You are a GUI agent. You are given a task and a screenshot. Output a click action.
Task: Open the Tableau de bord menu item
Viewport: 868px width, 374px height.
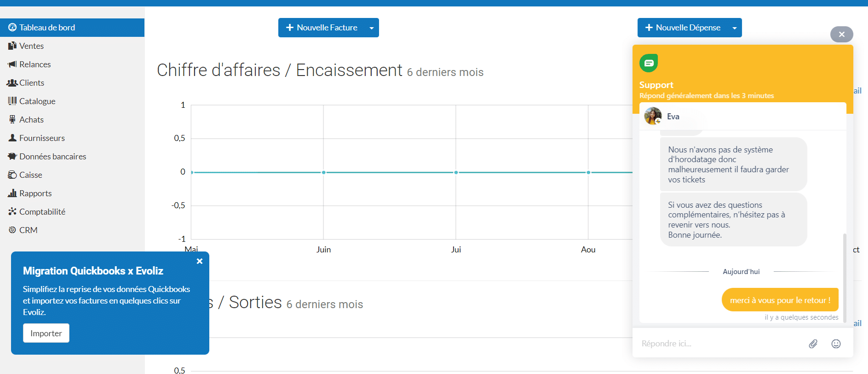click(x=72, y=28)
